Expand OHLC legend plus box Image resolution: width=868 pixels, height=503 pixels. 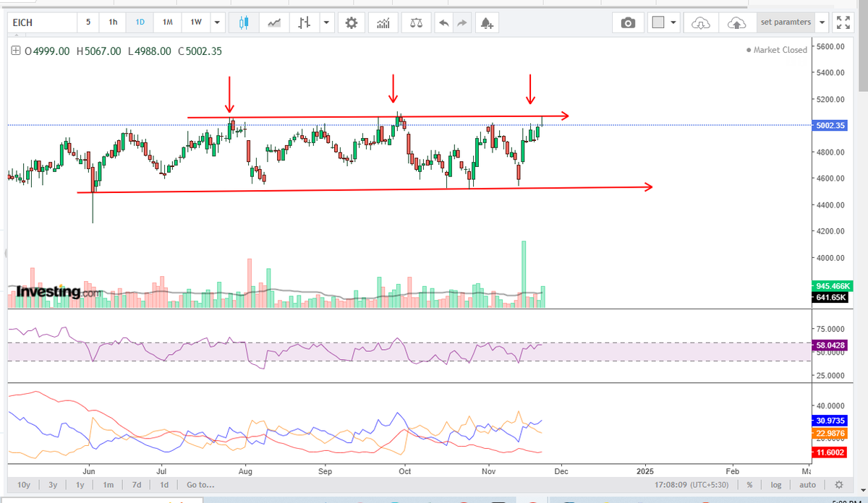click(16, 51)
